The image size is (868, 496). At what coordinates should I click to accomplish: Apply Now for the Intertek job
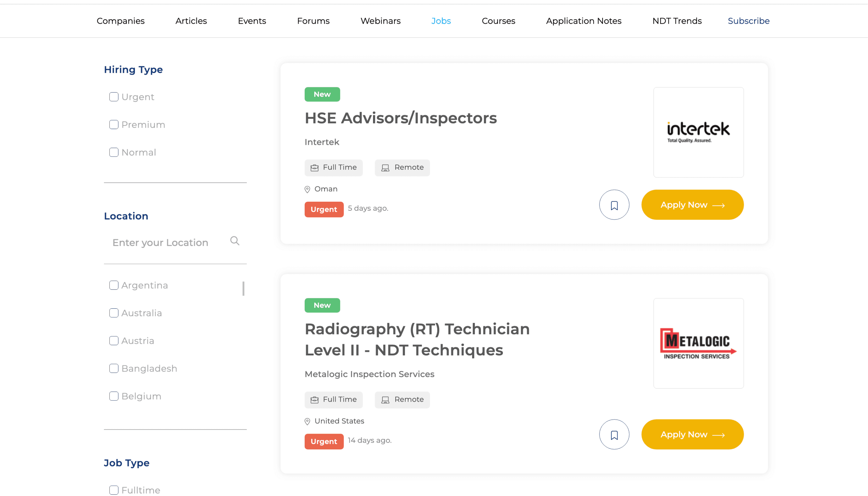(x=692, y=205)
